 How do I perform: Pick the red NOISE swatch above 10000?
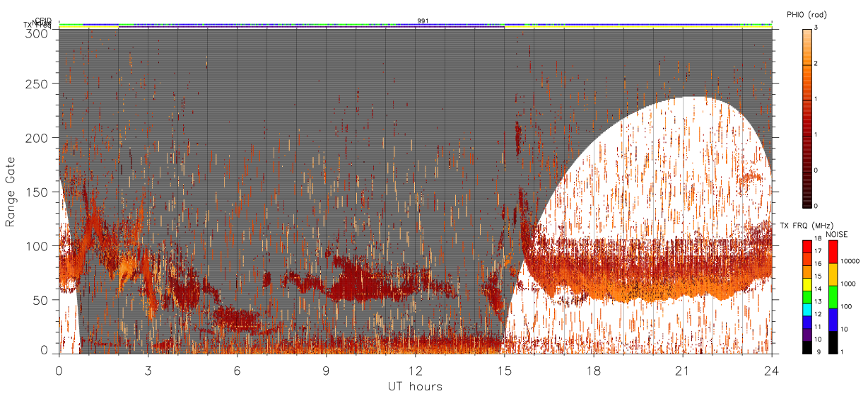[833, 252]
